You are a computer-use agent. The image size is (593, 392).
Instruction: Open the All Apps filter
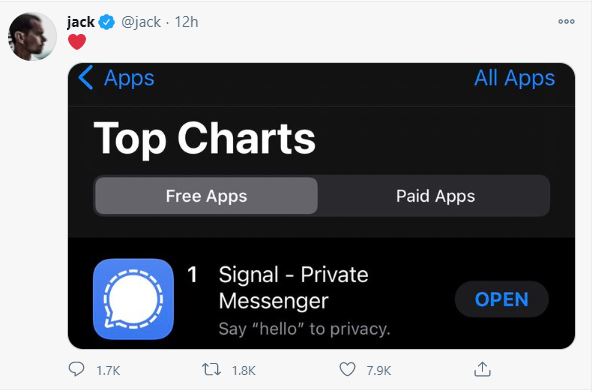(x=514, y=78)
